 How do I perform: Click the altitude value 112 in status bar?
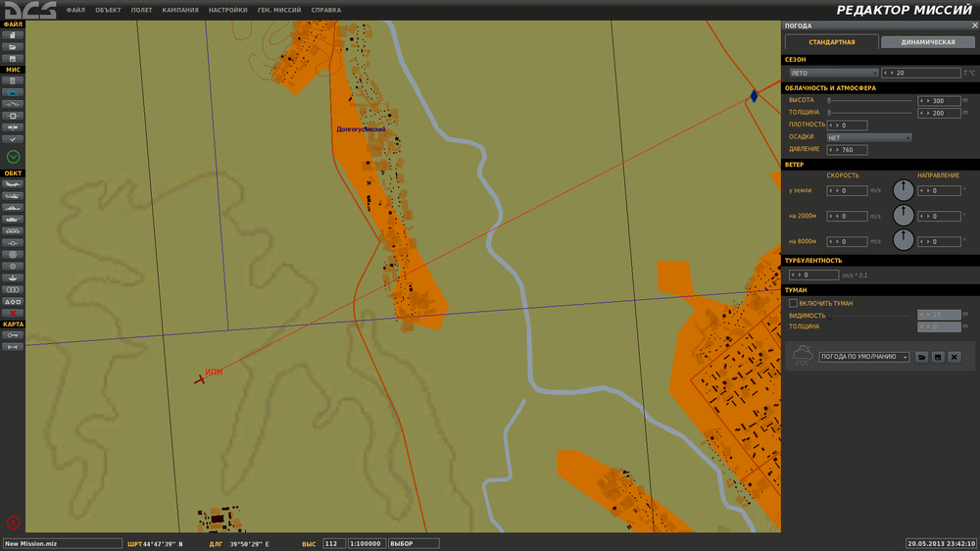(334, 544)
